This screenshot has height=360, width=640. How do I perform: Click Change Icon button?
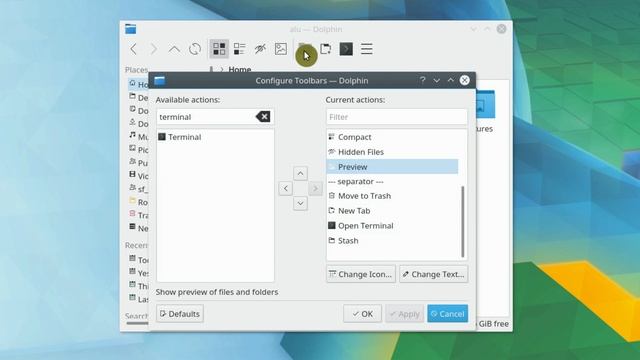(361, 274)
